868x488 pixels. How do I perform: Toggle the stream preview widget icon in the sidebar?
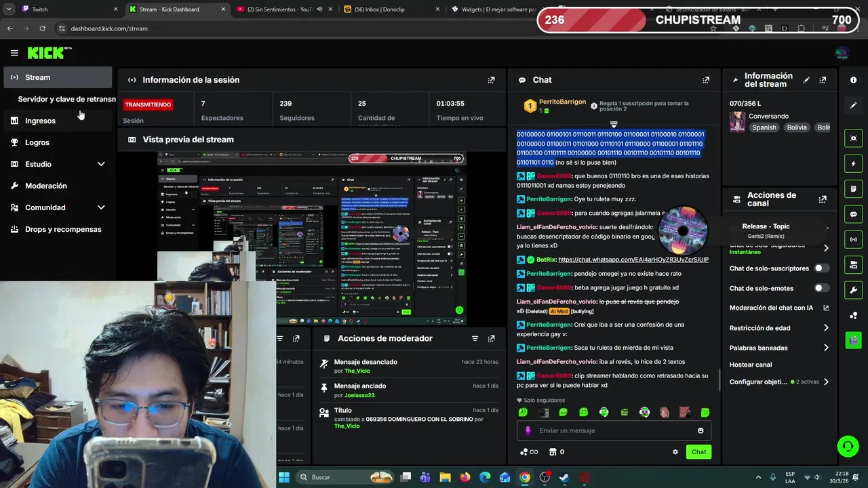click(853, 138)
